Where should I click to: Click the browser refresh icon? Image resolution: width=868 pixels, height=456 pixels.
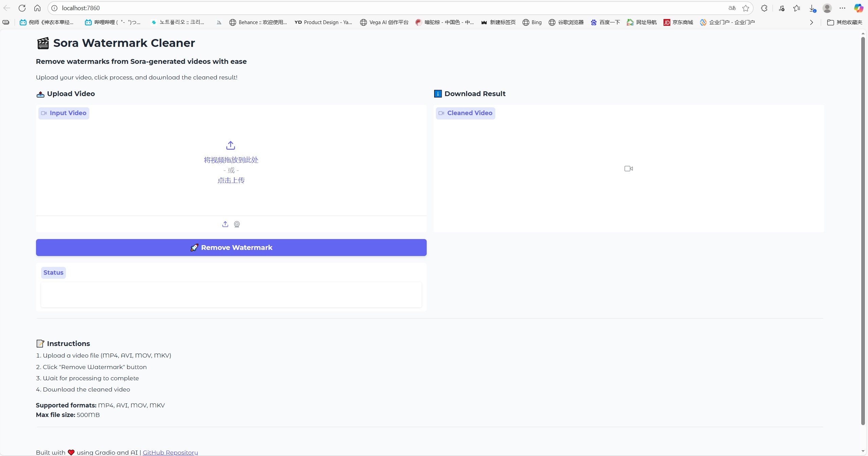(x=22, y=8)
